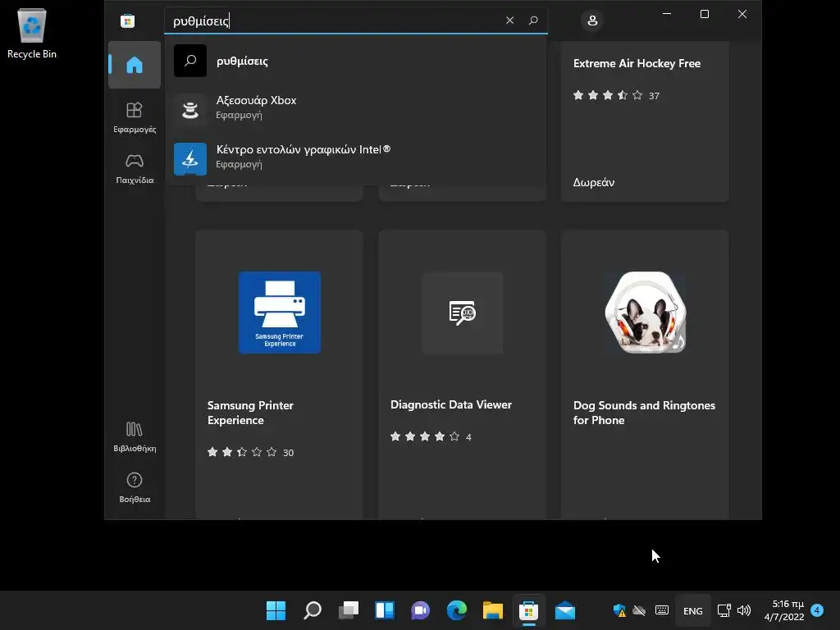Open notification center badge
The height and width of the screenshot is (630, 840).
coord(817,609)
